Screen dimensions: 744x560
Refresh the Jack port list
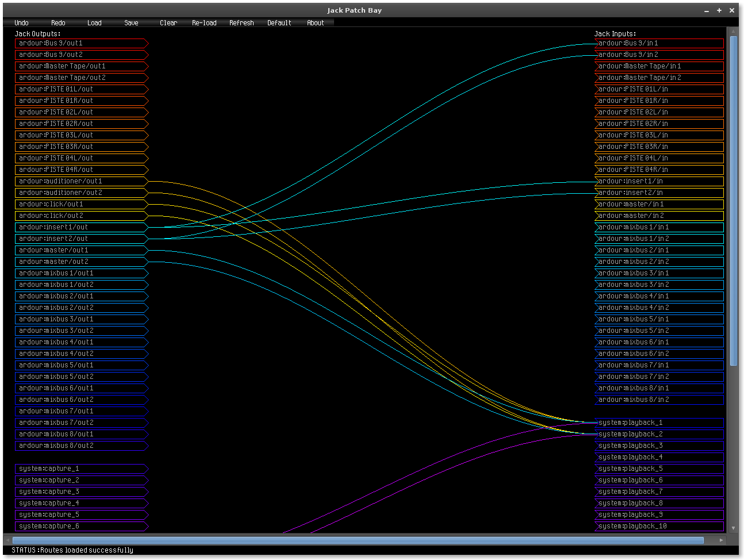pyautogui.click(x=241, y=23)
